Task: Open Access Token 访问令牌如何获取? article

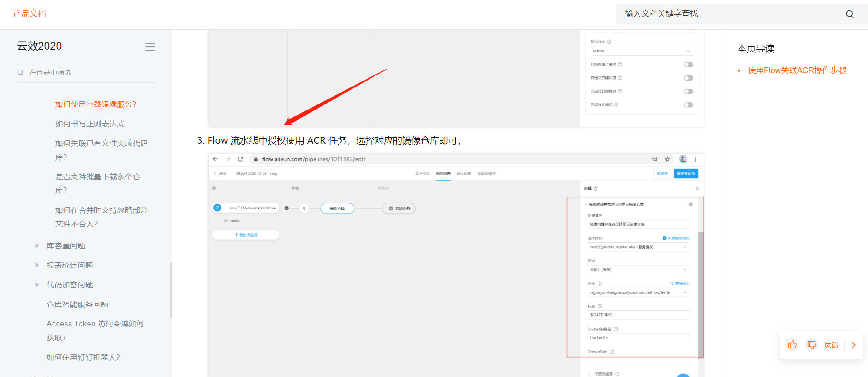Action: (x=95, y=331)
